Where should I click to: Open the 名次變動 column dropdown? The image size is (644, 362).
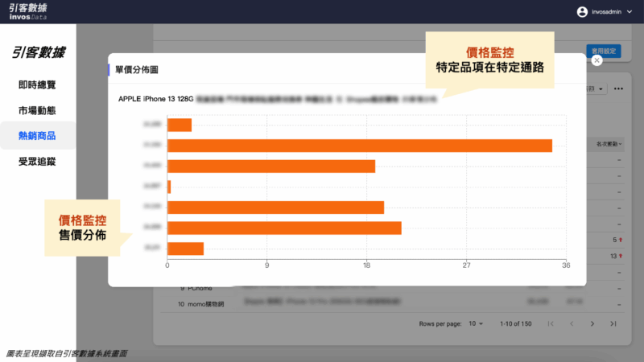pyautogui.click(x=608, y=143)
